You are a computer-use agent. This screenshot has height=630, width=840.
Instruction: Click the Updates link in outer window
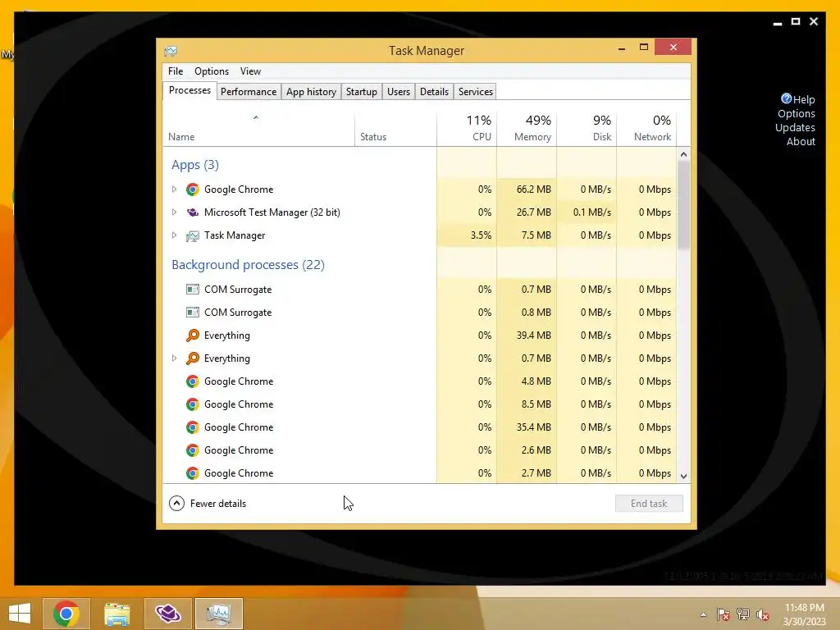click(795, 127)
